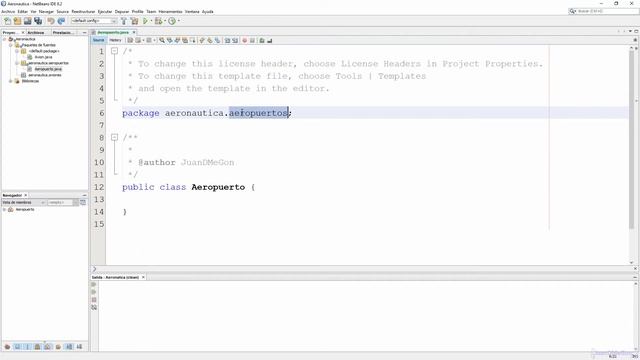Viewport: 640px width, 360px height.
Task: Click the New Project toolbar icon
Action: (18, 21)
